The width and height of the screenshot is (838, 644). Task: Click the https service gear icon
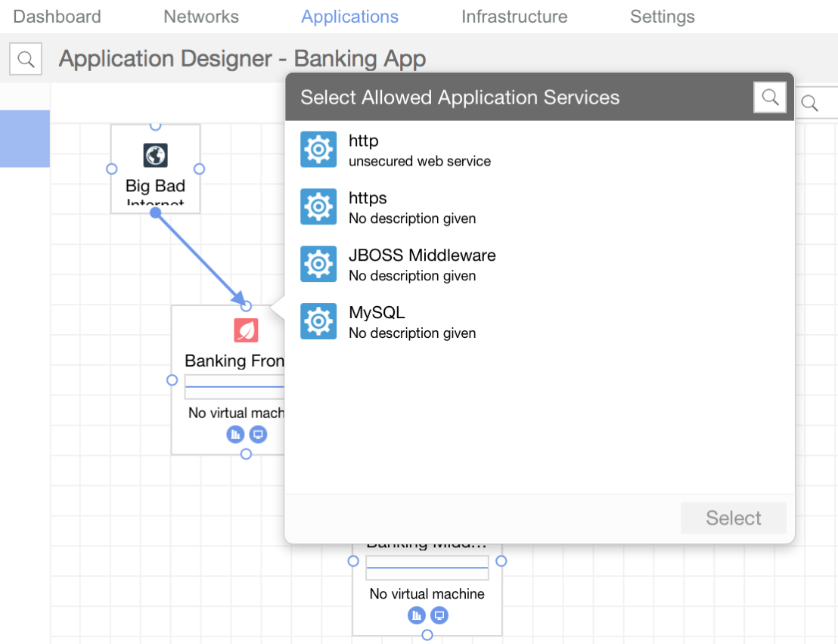point(318,207)
